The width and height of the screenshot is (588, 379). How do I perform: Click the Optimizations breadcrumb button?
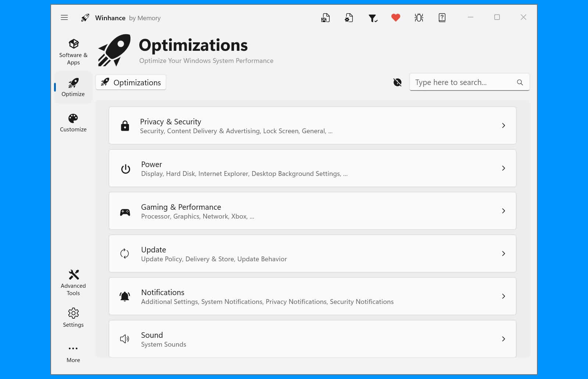[x=131, y=82]
